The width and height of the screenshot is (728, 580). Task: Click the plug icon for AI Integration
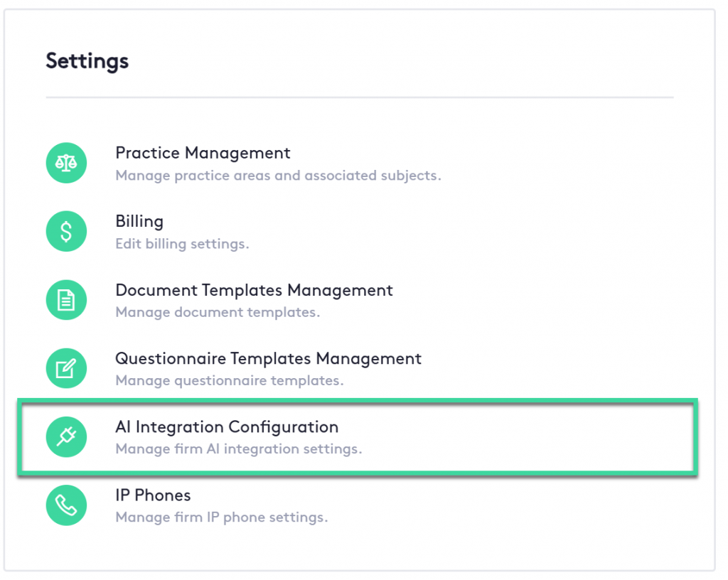coord(66,437)
